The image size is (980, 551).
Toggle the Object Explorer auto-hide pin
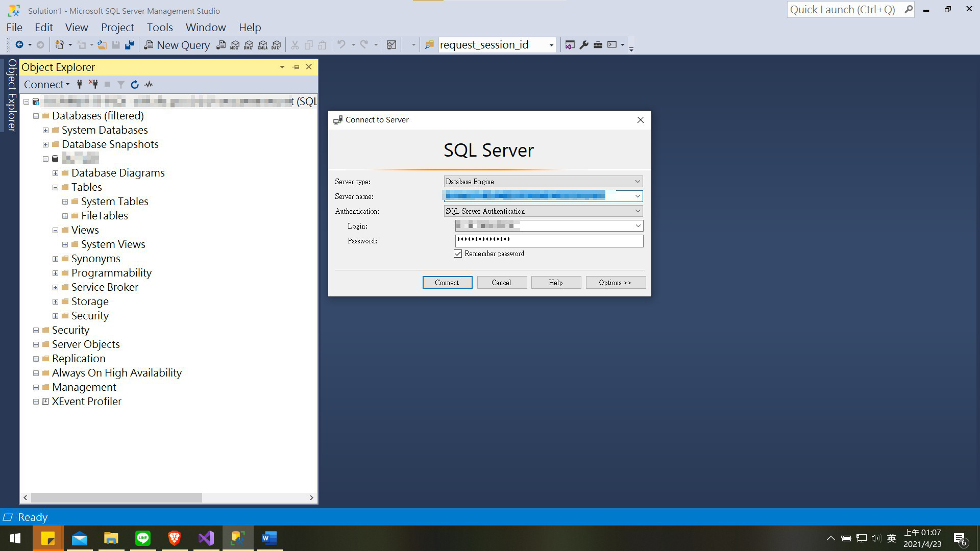[x=296, y=67]
